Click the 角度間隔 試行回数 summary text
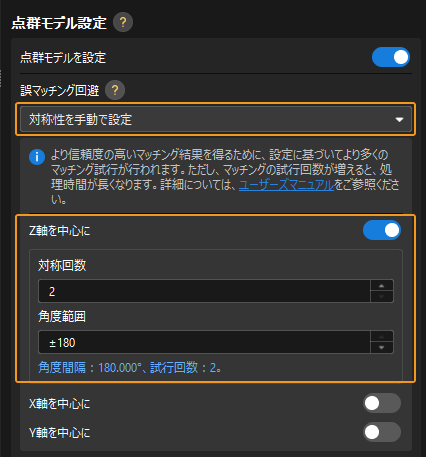This screenshot has height=457, width=426. (x=129, y=367)
